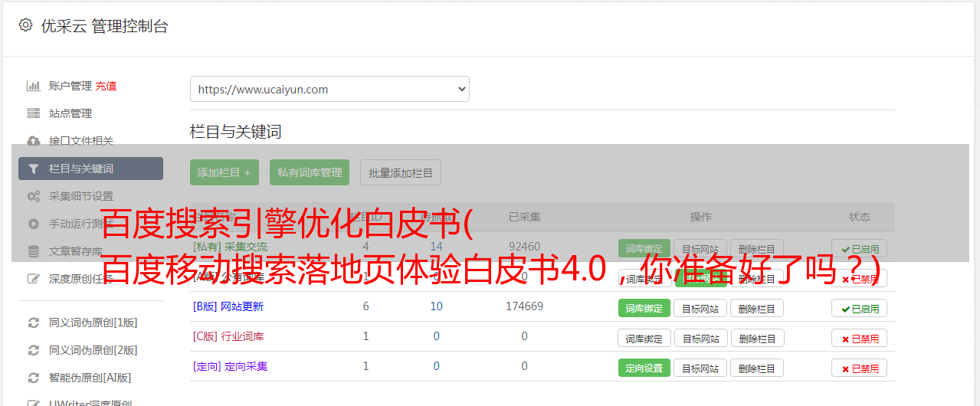Click 删除栏目 in 采集交流 row
Screen dimensions: 980x406
click(x=757, y=248)
